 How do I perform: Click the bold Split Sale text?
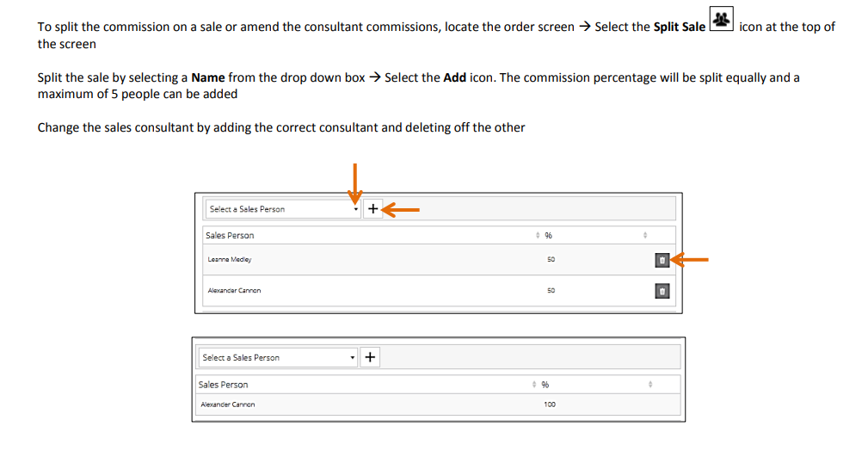point(679,27)
